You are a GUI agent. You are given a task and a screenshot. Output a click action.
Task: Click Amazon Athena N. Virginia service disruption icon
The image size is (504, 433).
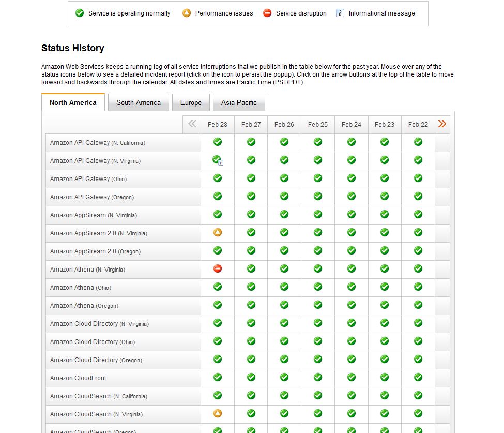[x=218, y=268]
